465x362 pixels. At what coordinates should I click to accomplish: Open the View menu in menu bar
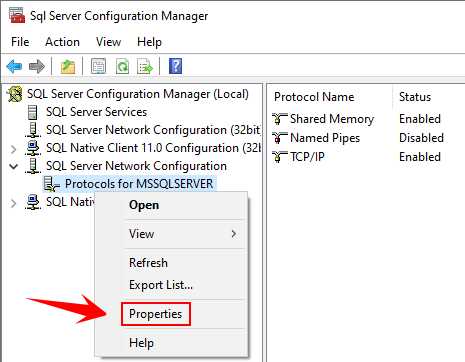click(x=108, y=42)
